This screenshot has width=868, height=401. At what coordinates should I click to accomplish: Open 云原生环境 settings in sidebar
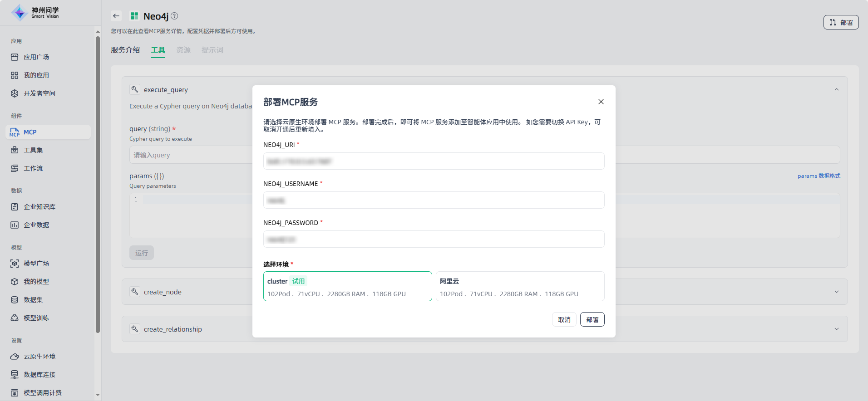pyautogui.click(x=39, y=357)
